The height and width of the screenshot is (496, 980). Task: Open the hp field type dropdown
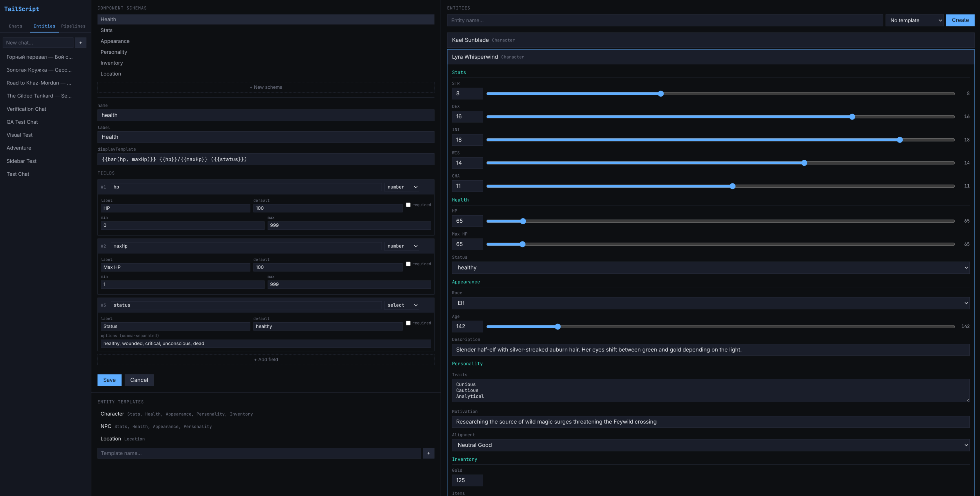pyautogui.click(x=402, y=187)
